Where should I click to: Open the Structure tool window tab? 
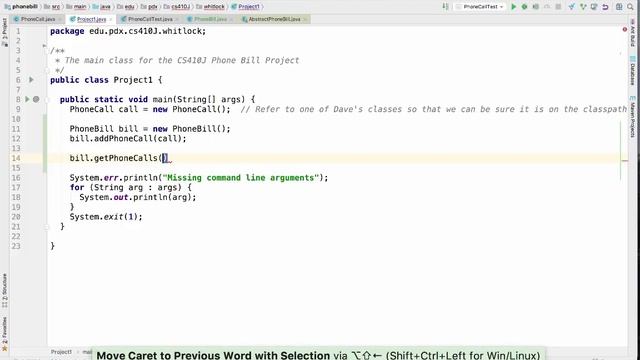point(4,290)
